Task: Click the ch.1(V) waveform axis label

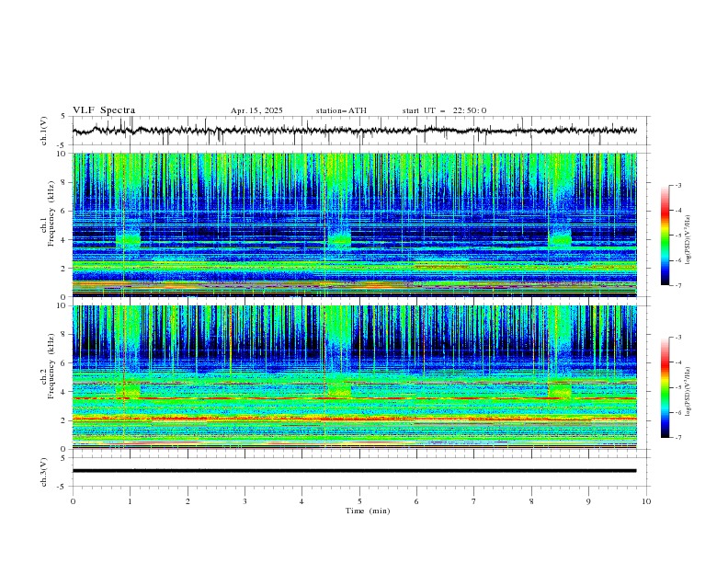Action: [x=44, y=131]
